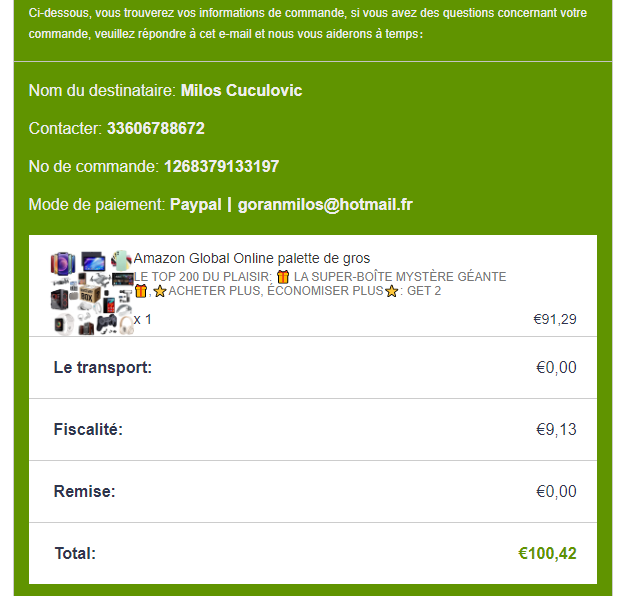Click the tax amount €9,13

(x=556, y=430)
